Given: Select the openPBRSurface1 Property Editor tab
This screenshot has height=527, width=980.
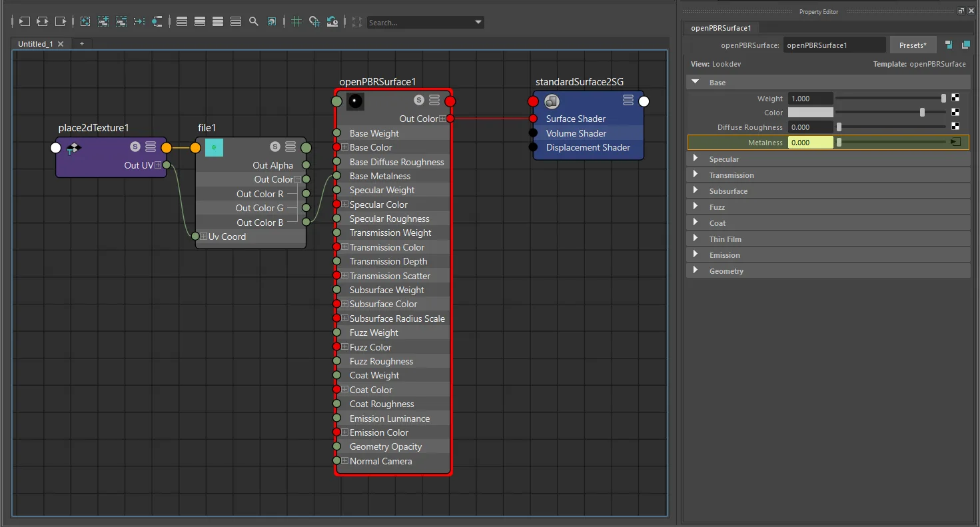Looking at the screenshot, I should pos(721,28).
